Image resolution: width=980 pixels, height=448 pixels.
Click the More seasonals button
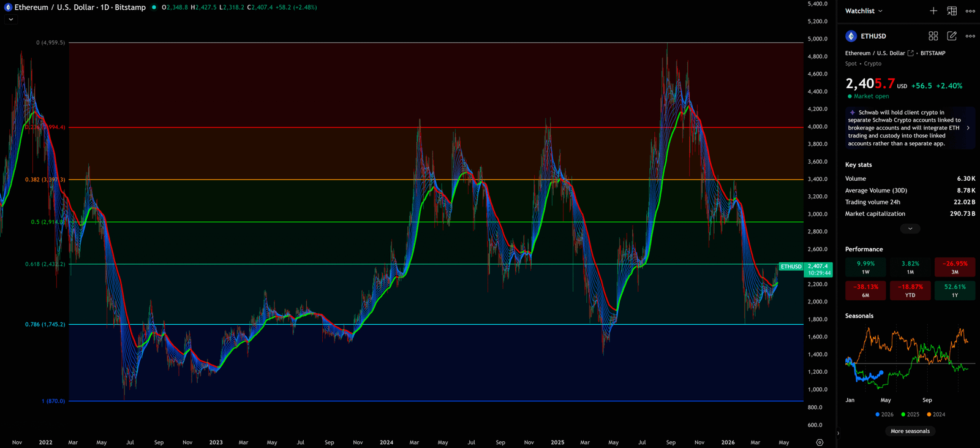pos(910,431)
